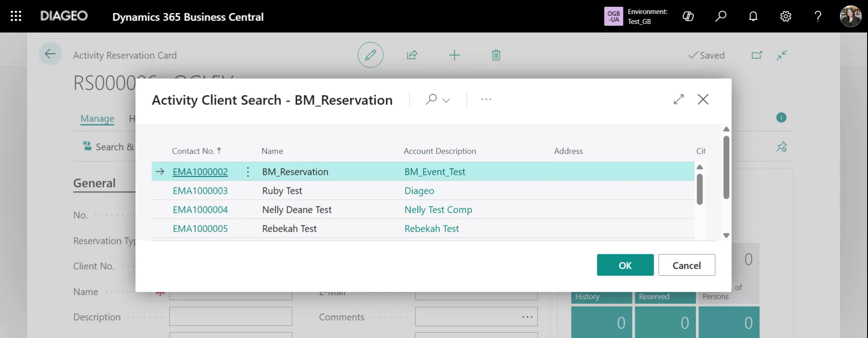
Task: Open the Manage tab
Action: click(97, 118)
